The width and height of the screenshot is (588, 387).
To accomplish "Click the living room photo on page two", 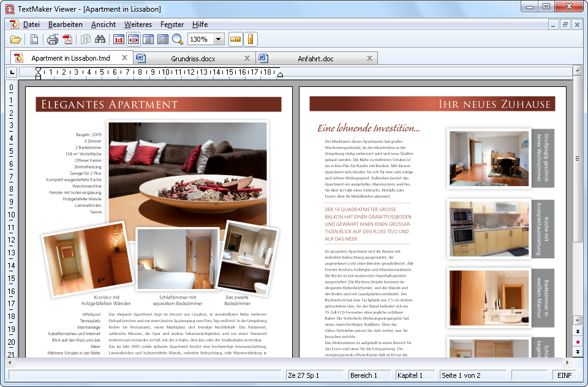I will [x=489, y=158].
